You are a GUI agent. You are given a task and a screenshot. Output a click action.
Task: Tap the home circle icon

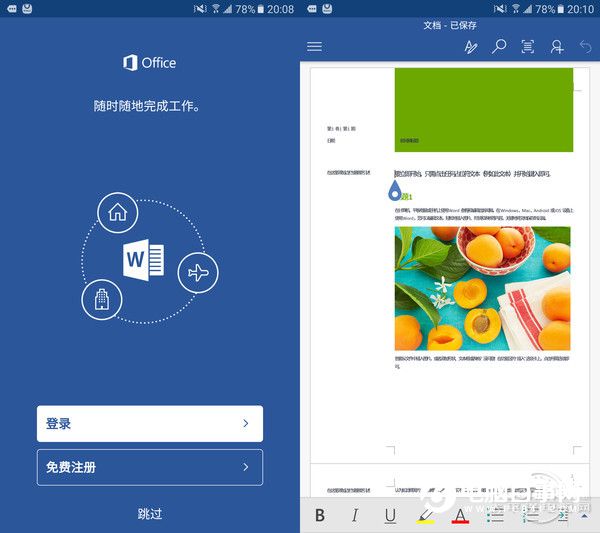[117, 213]
